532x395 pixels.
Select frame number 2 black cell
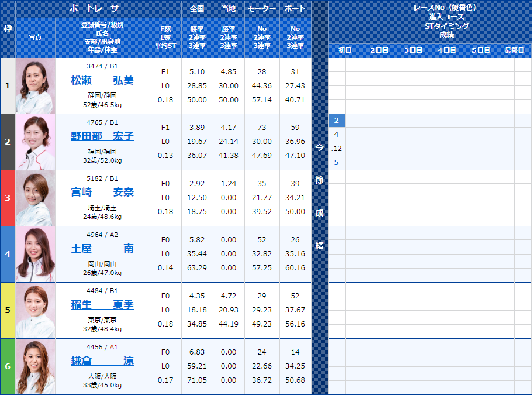coord(8,142)
